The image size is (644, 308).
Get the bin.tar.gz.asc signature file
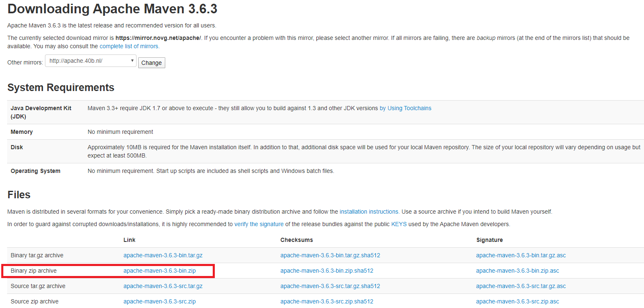[521, 255]
